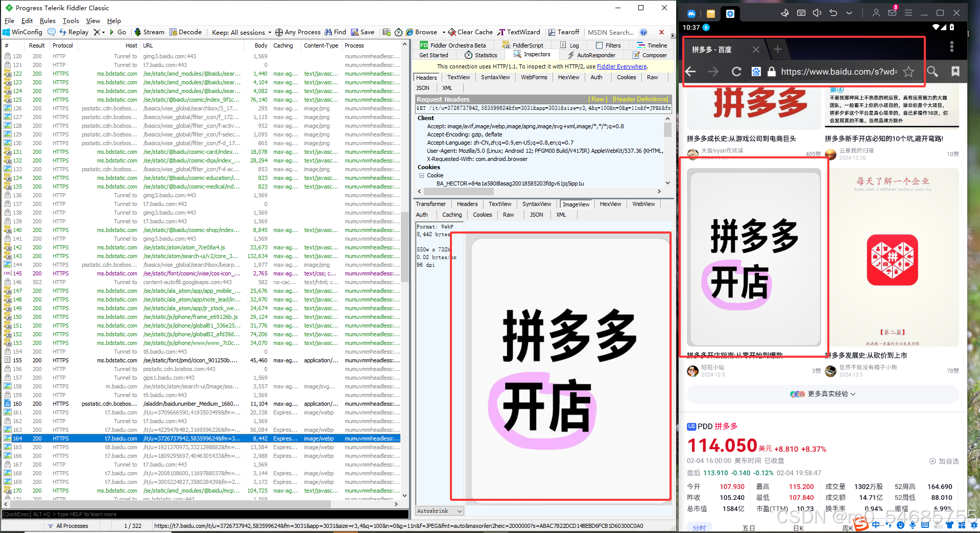Screen dimensions: 980x533
Task: Go back in the emulator browser
Action: pos(690,72)
